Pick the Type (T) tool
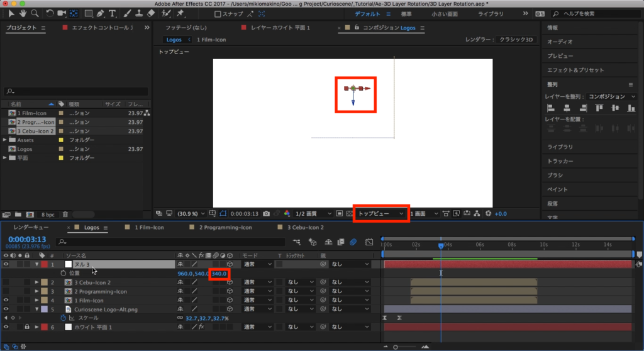Image resolution: width=644 pixels, height=351 pixels. [x=113, y=13]
